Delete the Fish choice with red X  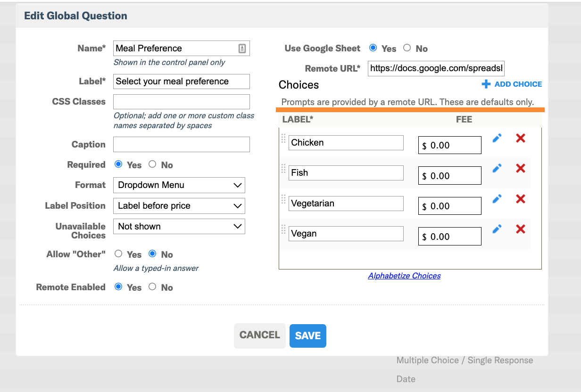[x=521, y=168]
